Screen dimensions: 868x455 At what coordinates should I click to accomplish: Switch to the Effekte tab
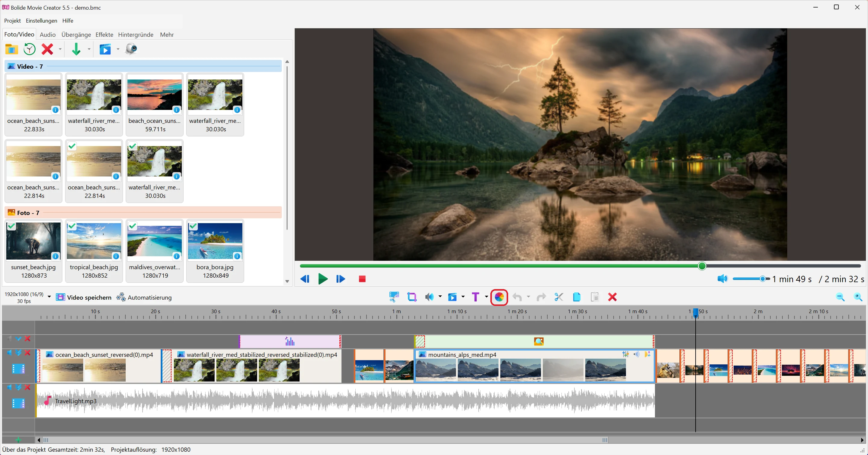point(104,35)
